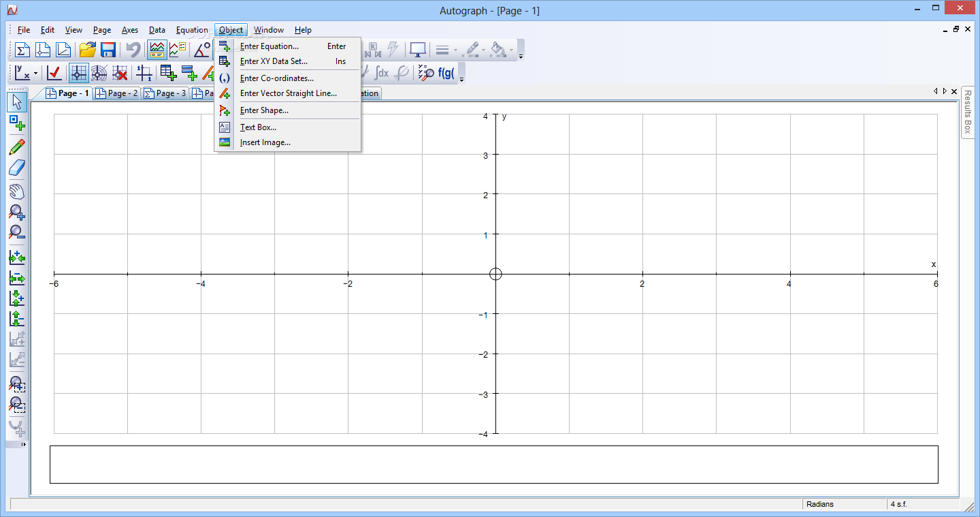980x517 pixels.
Task: Choose Enter Shape... from the menu
Action: (x=288, y=110)
